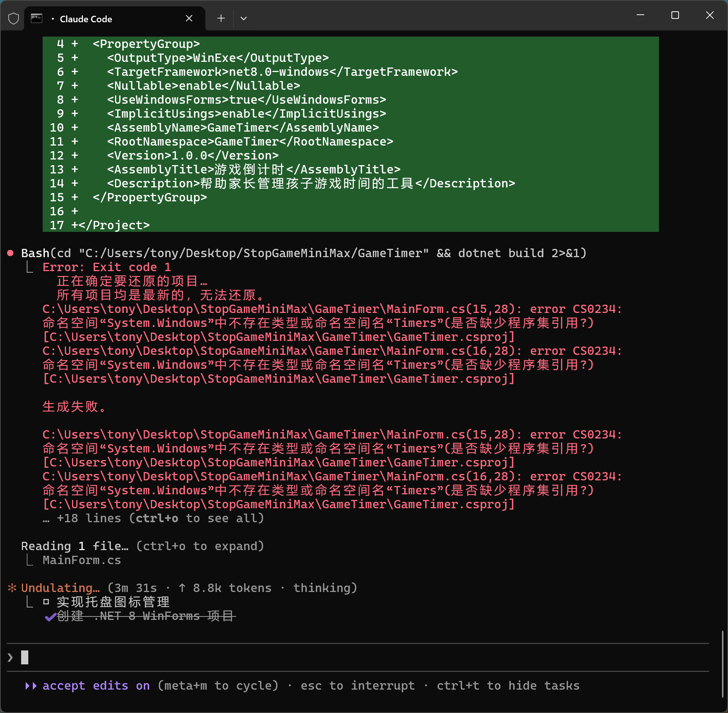Click the 'Error: Exit code 1' line
This screenshot has width=728, height=713.
pos(107,267)
